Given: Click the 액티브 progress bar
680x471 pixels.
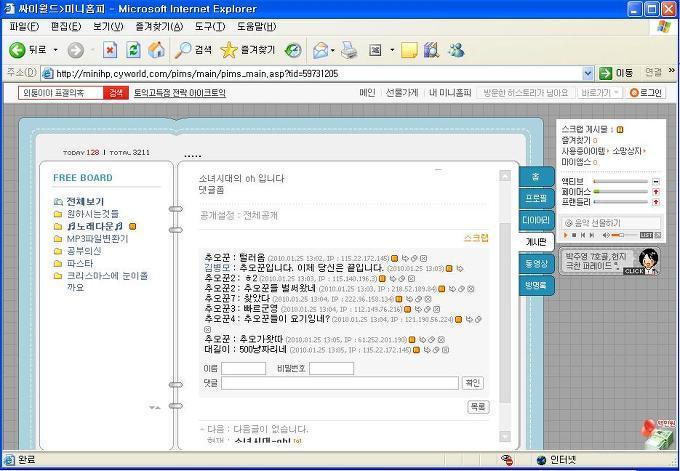Looking at the screenshot, I should click(x=621, y=182).
